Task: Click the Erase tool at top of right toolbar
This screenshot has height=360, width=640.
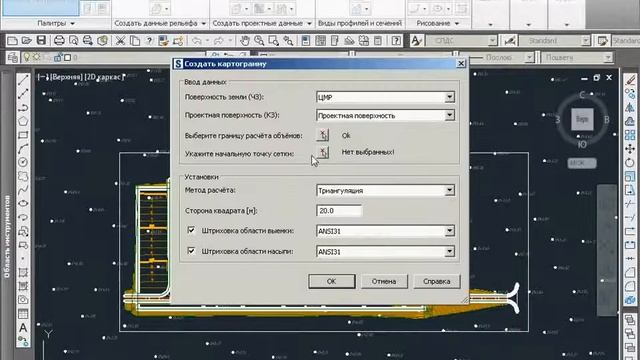Action: 630,80
